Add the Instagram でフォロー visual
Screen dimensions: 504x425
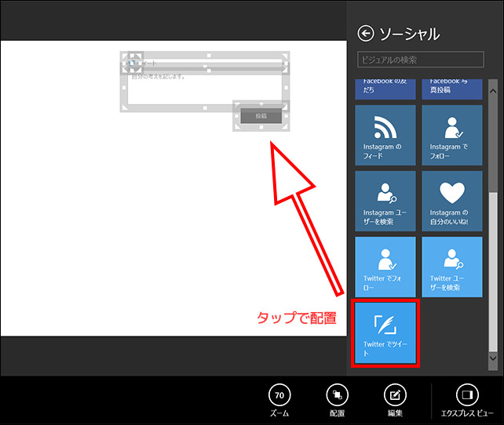(452, 135)
